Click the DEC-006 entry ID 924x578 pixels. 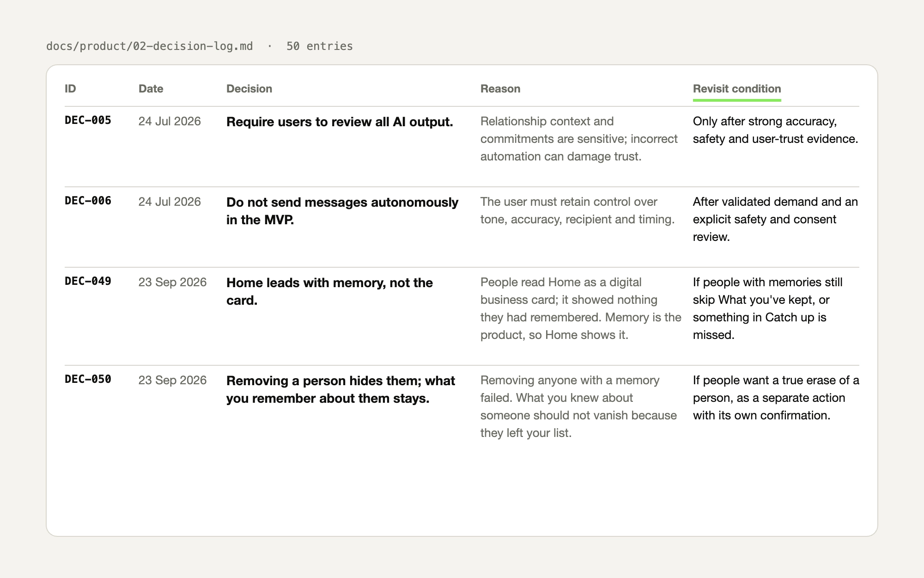tap(88, 201)
